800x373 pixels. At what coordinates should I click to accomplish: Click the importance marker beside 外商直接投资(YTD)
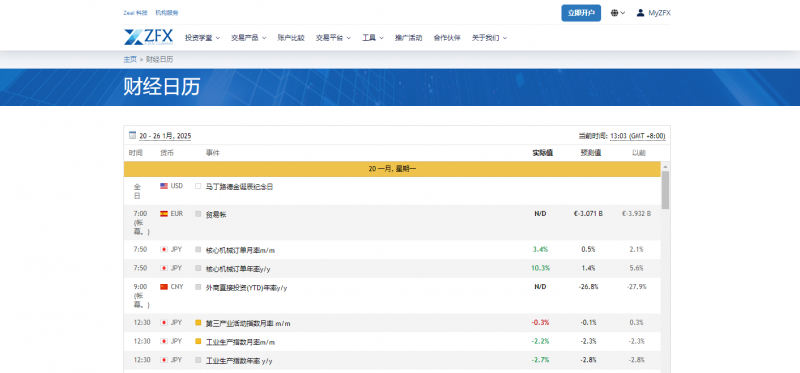click(198, 287)
